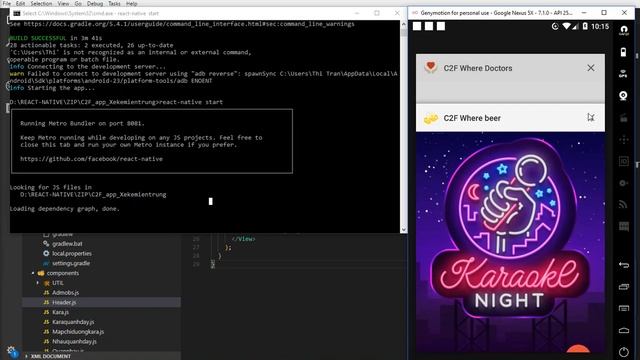640x360 pixels.
Task: Open settings.gradle in the explorer
Action: tap(71, 263)
